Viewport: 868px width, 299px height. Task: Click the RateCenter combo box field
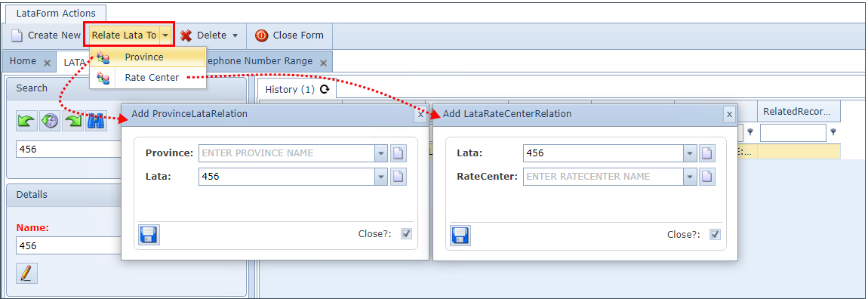[x=603, y=177]
